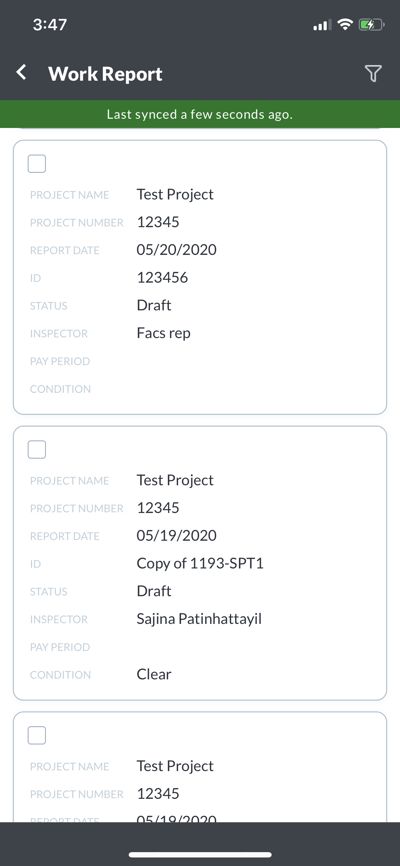
Task: Open report with ID Copy of 1193-SPT1
Action: (x=200, y=563)
